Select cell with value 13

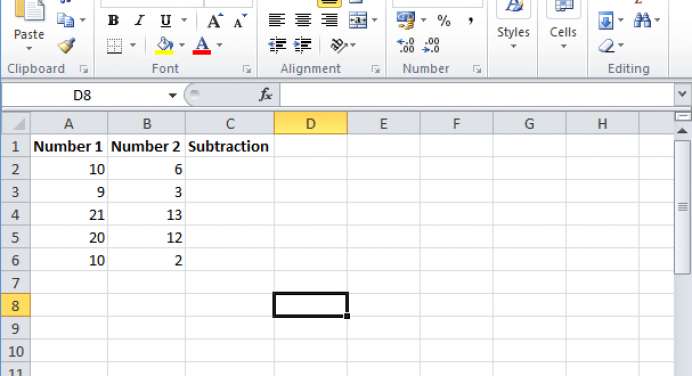click(x=147, y=214)
